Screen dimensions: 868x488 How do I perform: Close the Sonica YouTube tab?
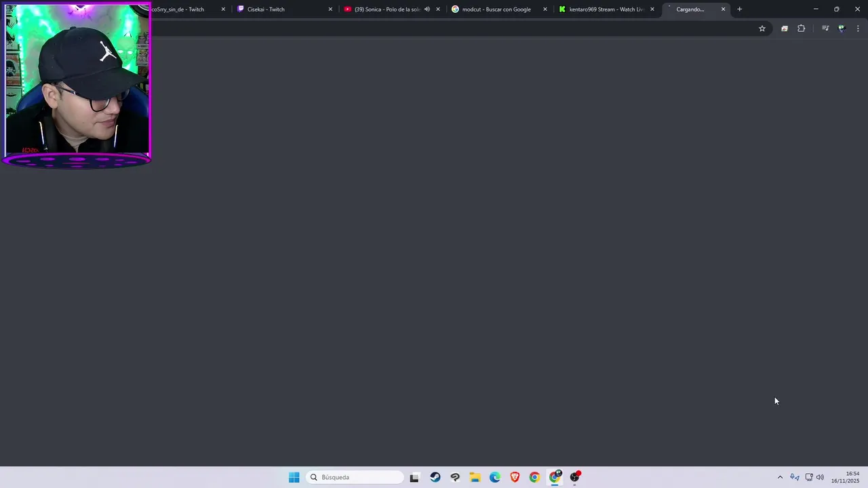[438, 9]
